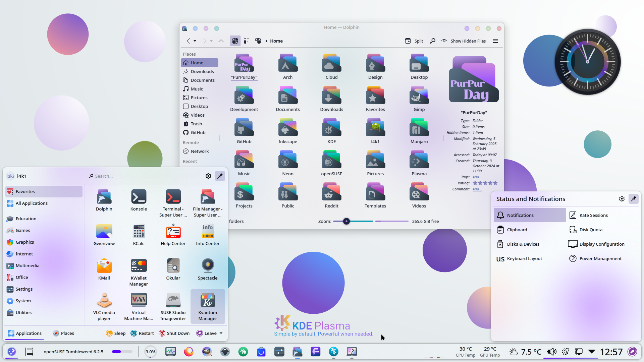Click the volume icon in system tray
Viewport: 644px width, 362px height.
(x=551, y=352)
